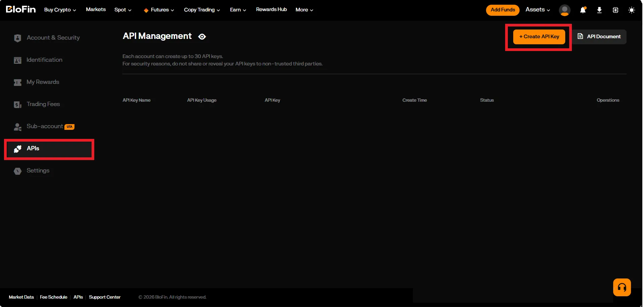644x307 pixels.
Task: Expand the More dropdown menu
Action: [x=304, y=10]
